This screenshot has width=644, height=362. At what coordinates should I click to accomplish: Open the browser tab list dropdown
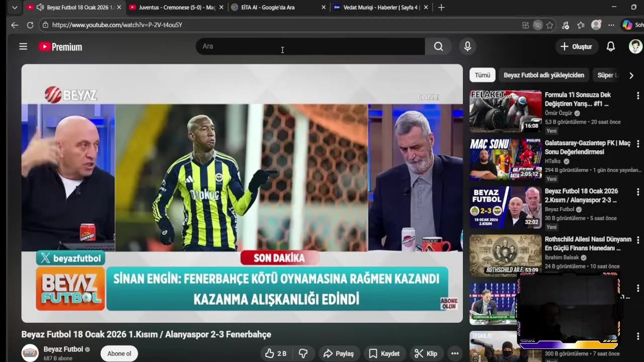click(x=15, y=8)
